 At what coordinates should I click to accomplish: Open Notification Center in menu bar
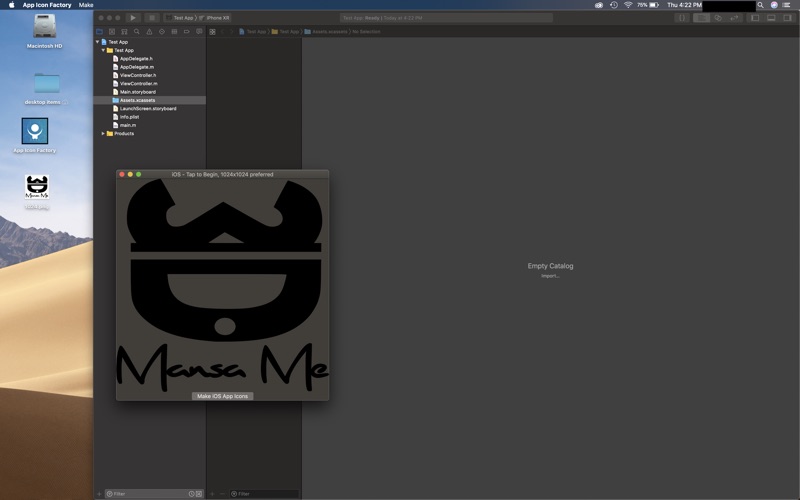[787, 5]
